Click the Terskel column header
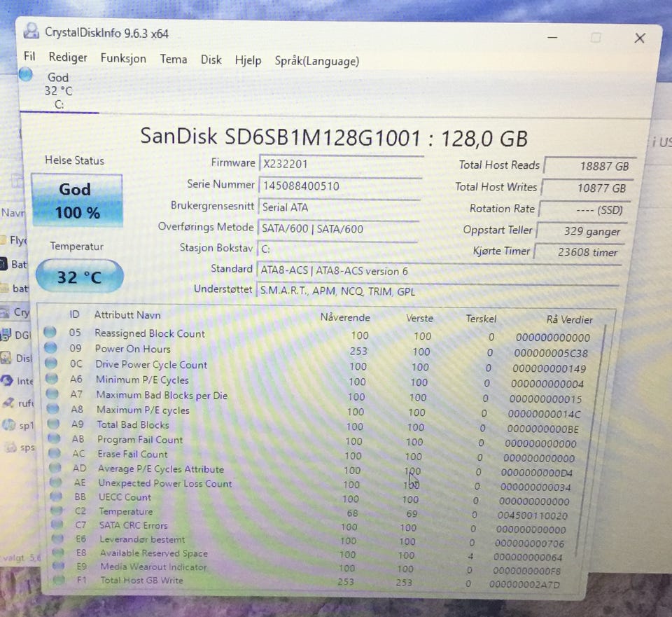Screen dimensions: 672x617 coord(481,319)
